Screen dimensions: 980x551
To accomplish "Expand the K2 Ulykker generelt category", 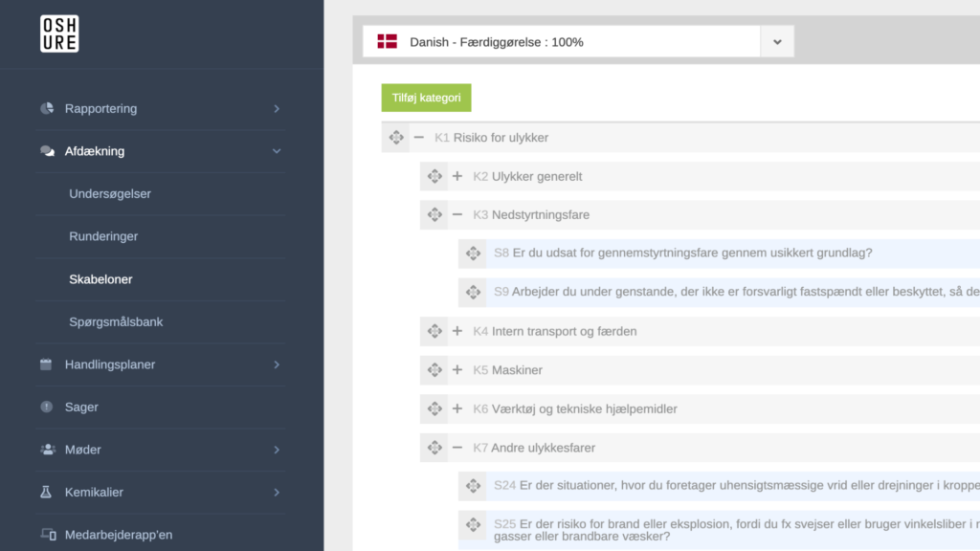I will [457, 176].
